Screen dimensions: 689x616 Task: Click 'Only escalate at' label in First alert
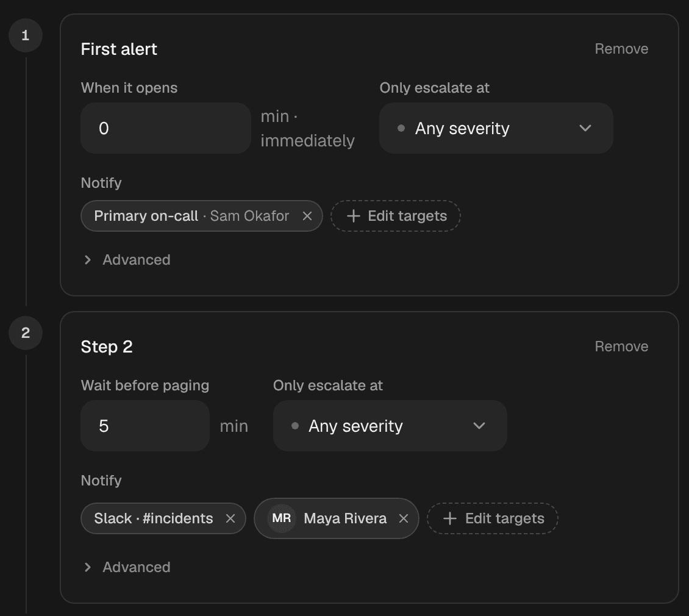pyautogui.click(x=434, y=87)
